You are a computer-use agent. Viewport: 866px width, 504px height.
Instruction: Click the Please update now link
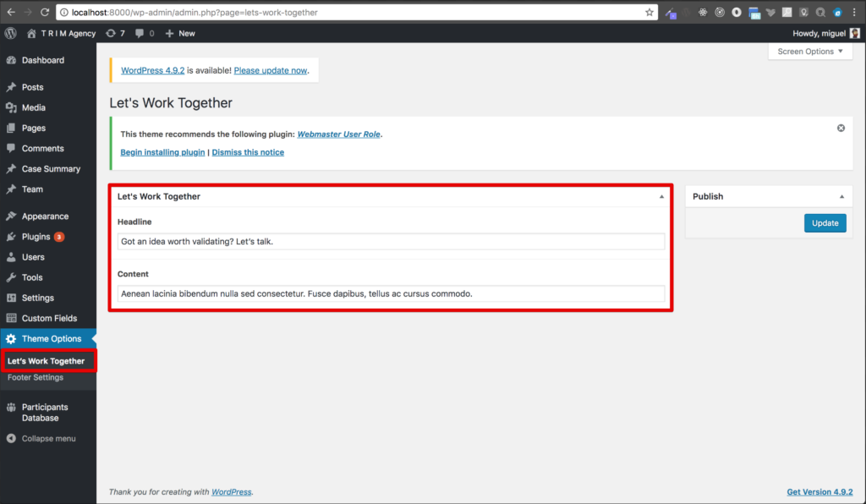coord(270,71)
